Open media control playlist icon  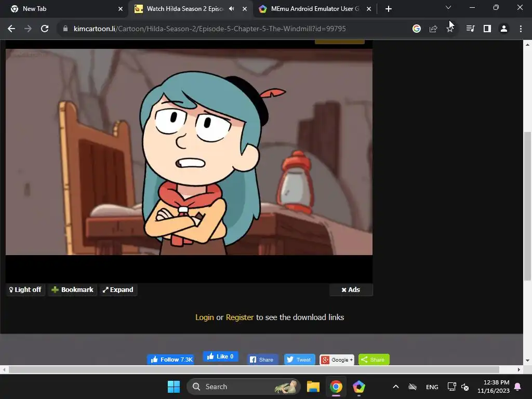point(470,29)
